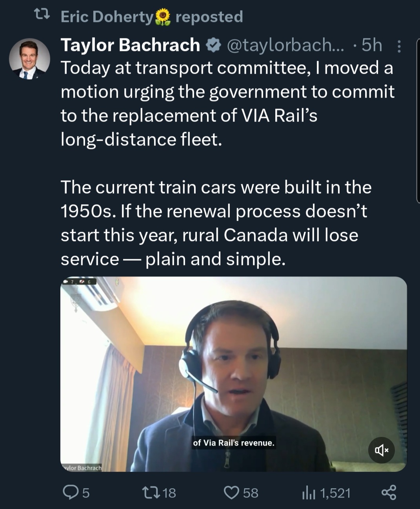Click the tweet text about VIA Rail's fleet
Viewport: 420px width, 509px height.
tap(227, 103)
